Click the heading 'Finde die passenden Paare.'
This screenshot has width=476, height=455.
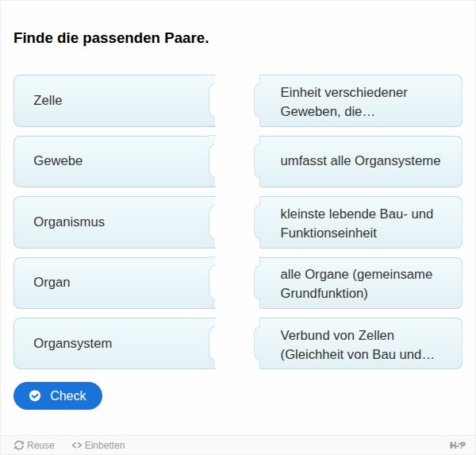111,38
